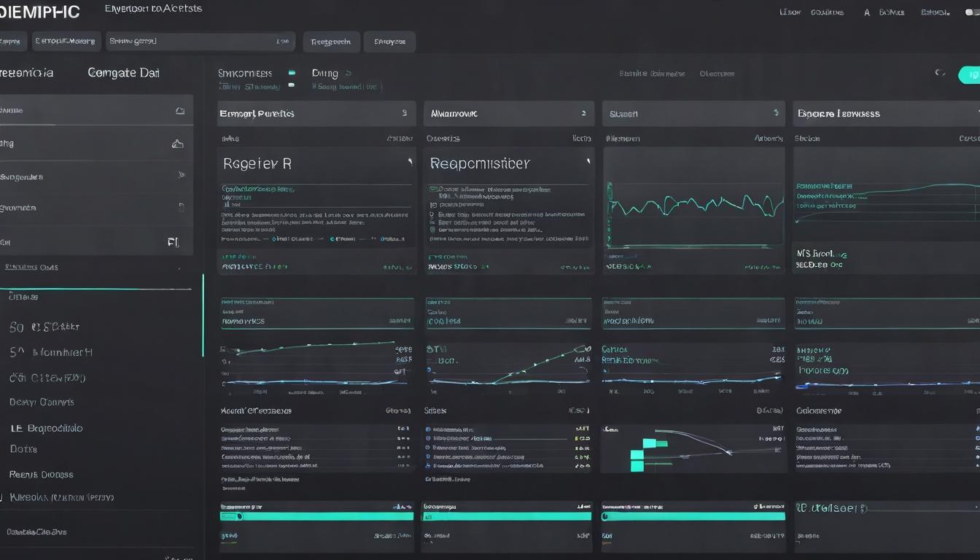Viewport: 980px width, 560px height.
Task: Click the teal progress bar in bottom-left card
Action: (316, 516)
